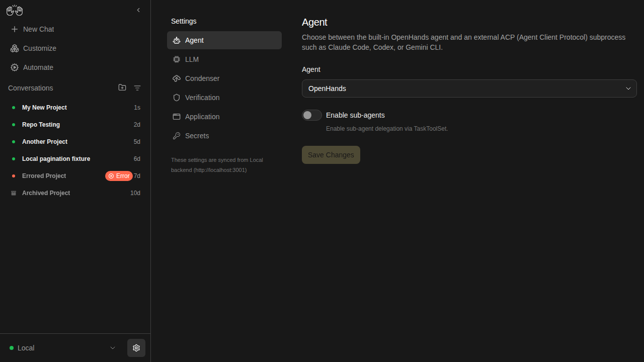Expand the Local backend selector
The image size is (644, 362).
[63, 348]
